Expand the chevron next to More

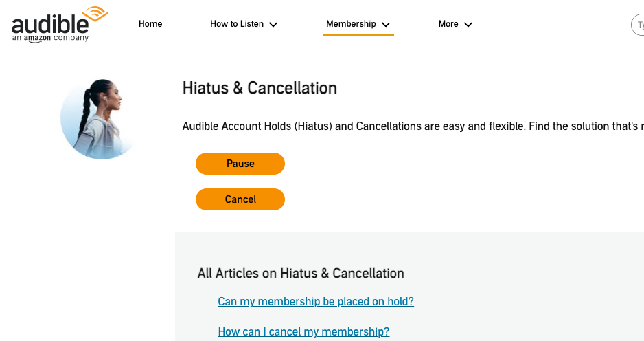pyautogui.click(x=468, y=25)
